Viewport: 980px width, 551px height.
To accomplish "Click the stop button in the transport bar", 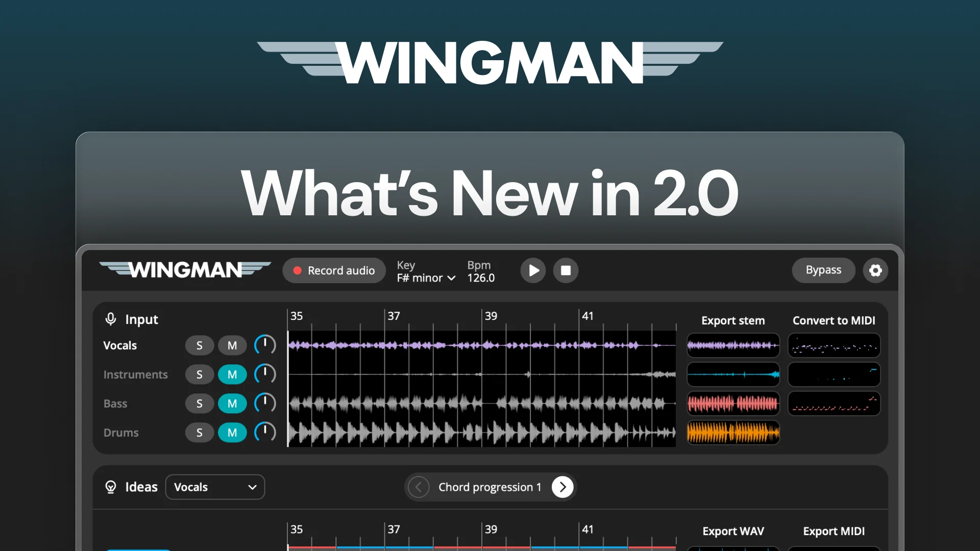I will pyautogui.click(x=566, y=270).
